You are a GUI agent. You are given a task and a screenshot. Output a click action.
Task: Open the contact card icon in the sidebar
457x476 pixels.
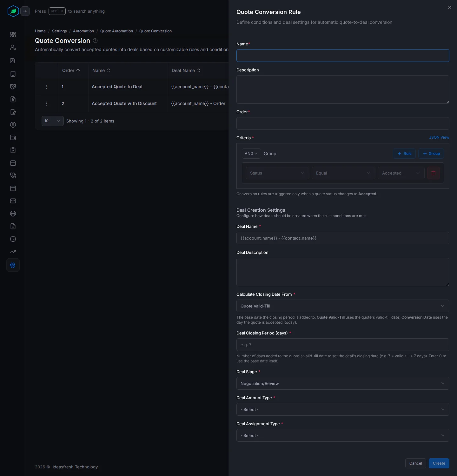(x=13, y=61)
